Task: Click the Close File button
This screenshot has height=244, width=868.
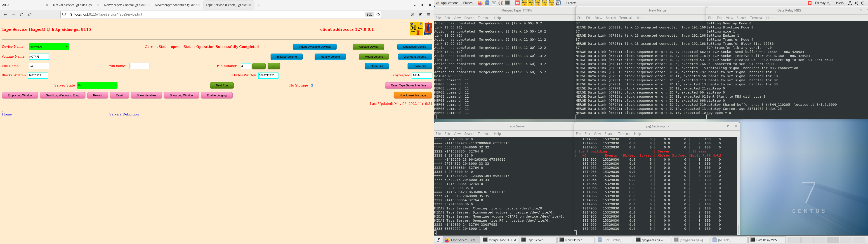Action: tap(420, 66)
